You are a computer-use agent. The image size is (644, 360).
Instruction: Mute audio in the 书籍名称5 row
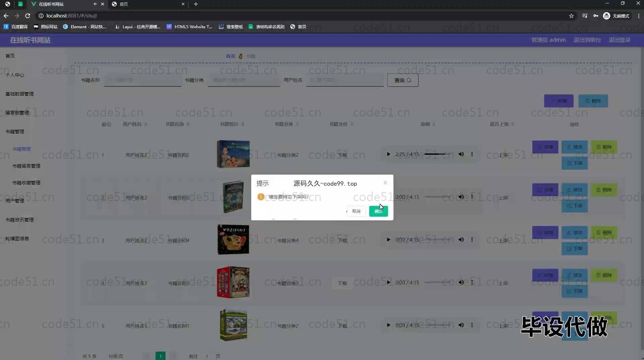pyautogui.click(x=461, y=197)
